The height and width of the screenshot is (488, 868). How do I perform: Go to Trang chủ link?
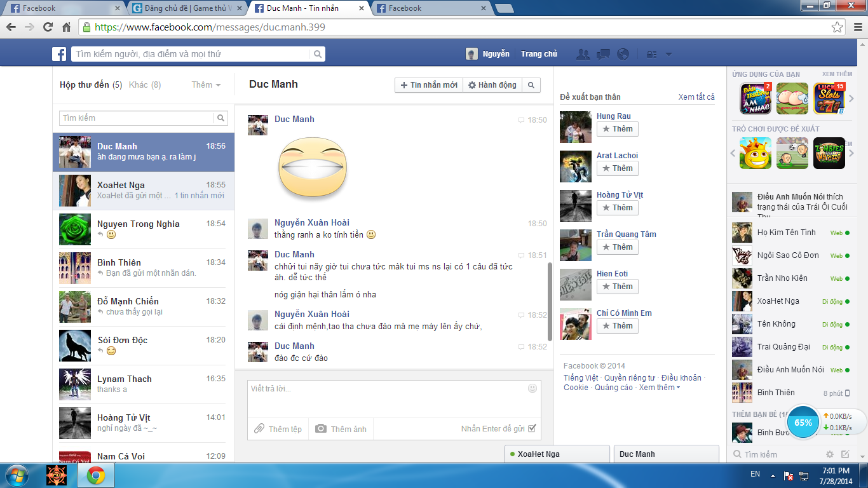tap(539, 54)
